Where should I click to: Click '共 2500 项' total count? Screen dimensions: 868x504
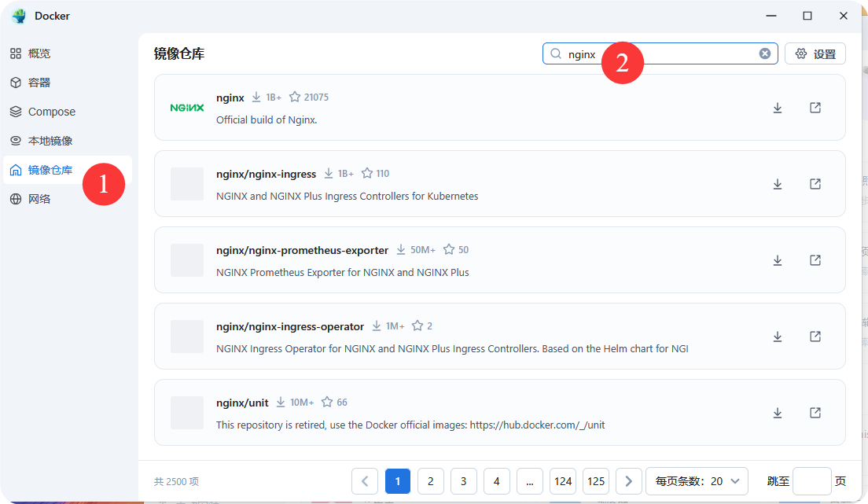pos(176,482)
